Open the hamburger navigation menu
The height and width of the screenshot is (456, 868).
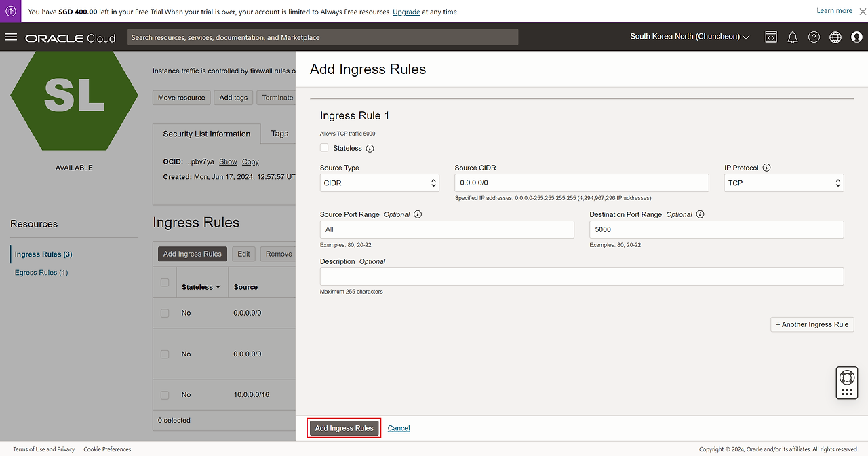coord(11,37)
